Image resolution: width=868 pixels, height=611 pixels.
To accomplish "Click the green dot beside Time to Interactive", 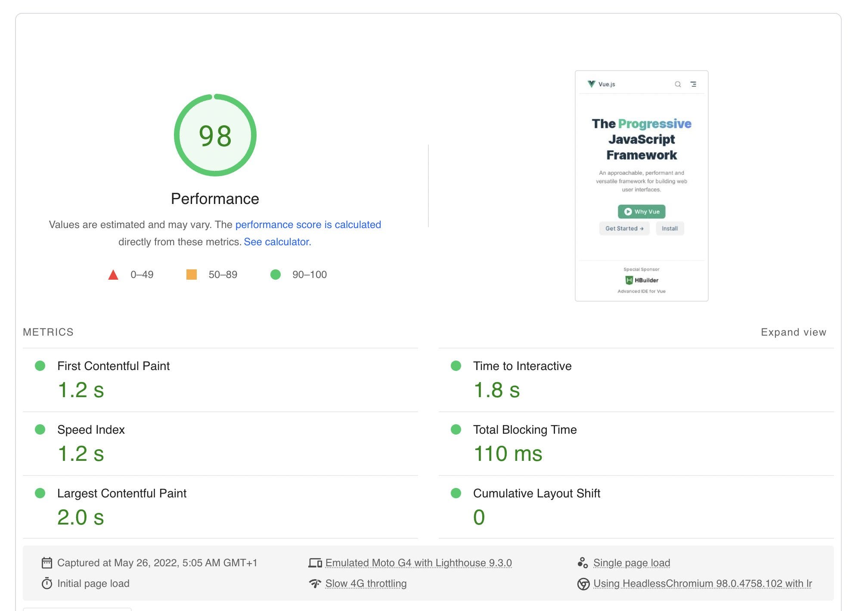I will 456,366.
